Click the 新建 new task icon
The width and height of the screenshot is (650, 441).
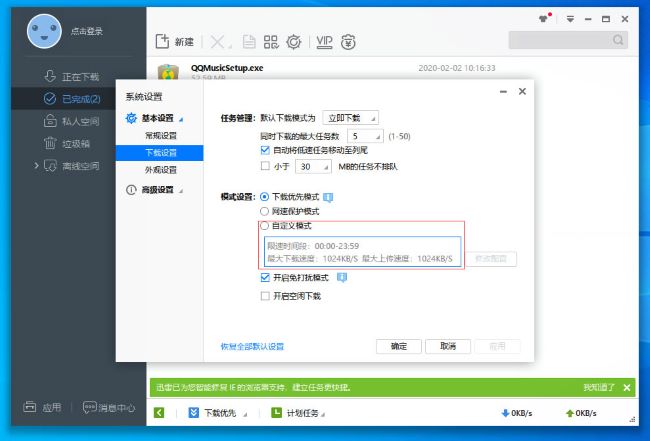tap(163, 41)
